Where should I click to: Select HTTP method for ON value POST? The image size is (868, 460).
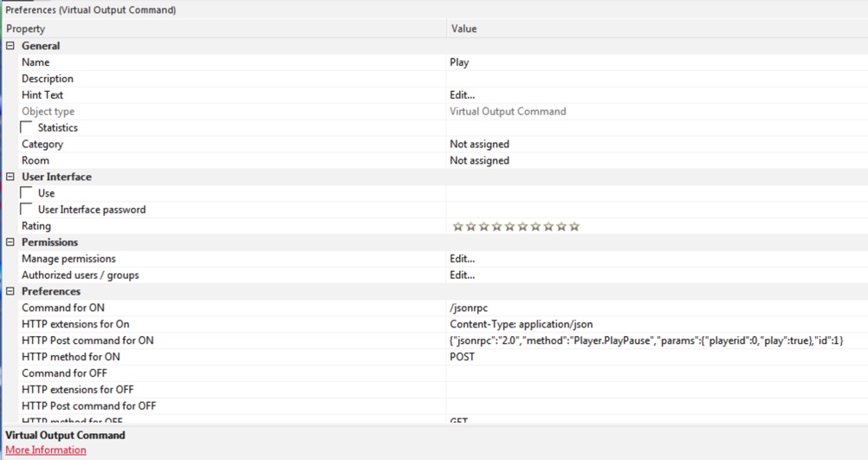(x=463, y=357)
